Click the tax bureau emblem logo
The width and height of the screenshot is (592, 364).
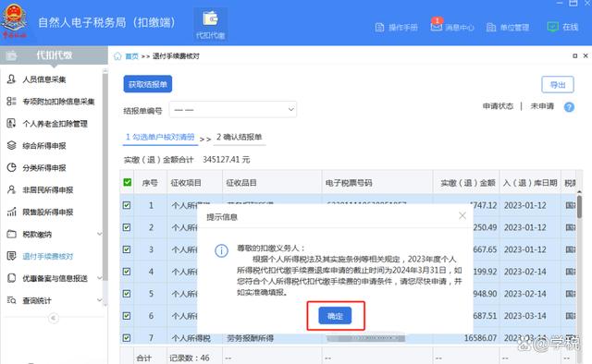pyautogui.click(x=15, y=20)
